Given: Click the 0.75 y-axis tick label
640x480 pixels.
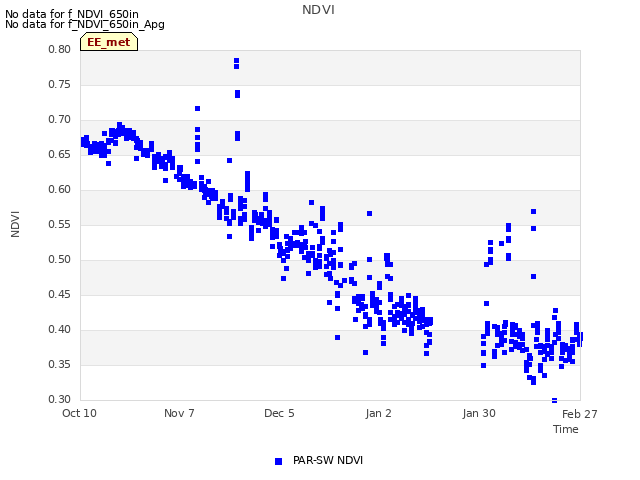Looking at the screenshot, I should 60,84.
